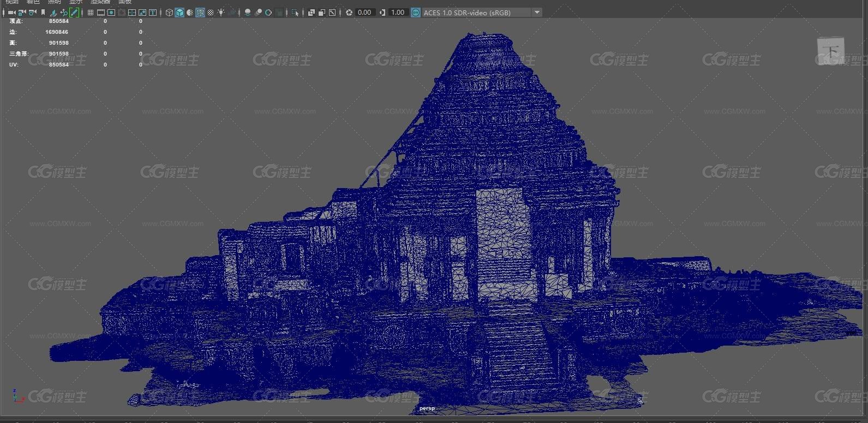Click the 面 count 901598
Viewport: 868px width, 423px height.
59,43
